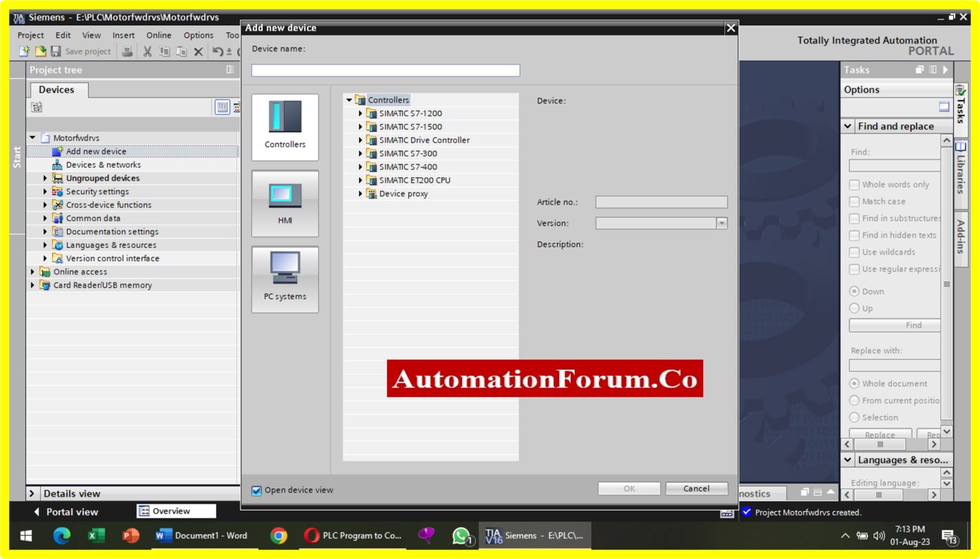Uncheck the Open device view checkbox
The height and width of the screenshot is (559, 980).
(256, 490)
